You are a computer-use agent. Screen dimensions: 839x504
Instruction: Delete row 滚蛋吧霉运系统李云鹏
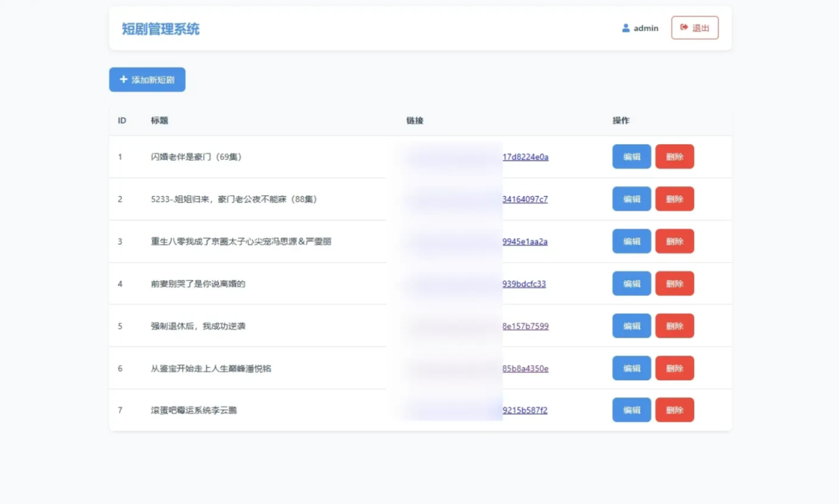coord(674,410)
